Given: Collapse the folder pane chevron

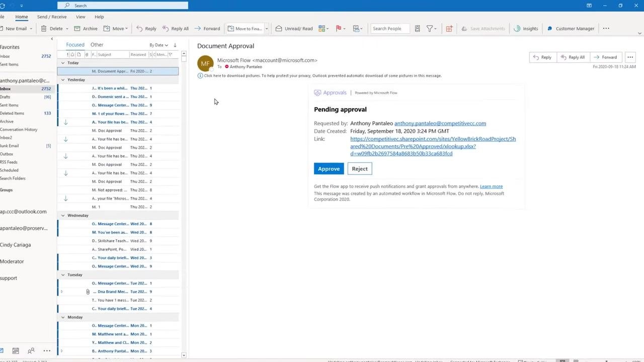Looking at the screenshot, I should point(52,39).
